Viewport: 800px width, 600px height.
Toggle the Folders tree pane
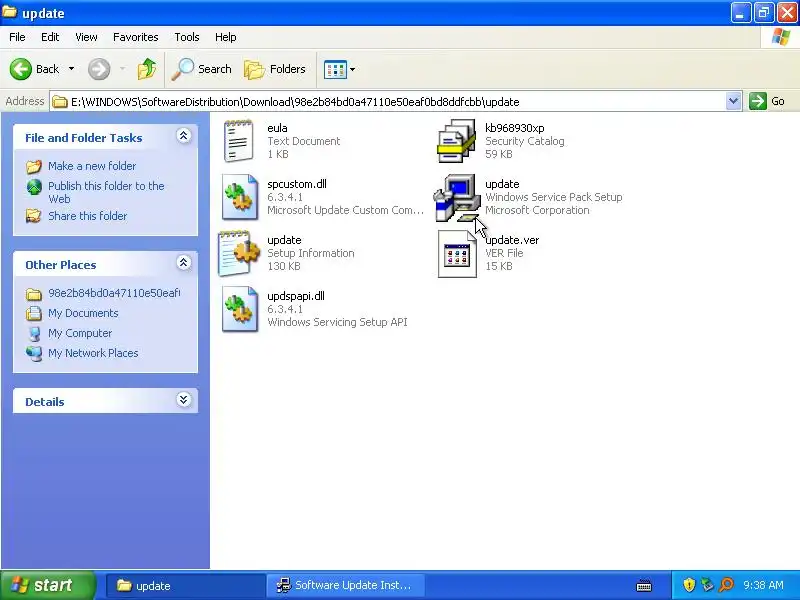coord(275,69)
